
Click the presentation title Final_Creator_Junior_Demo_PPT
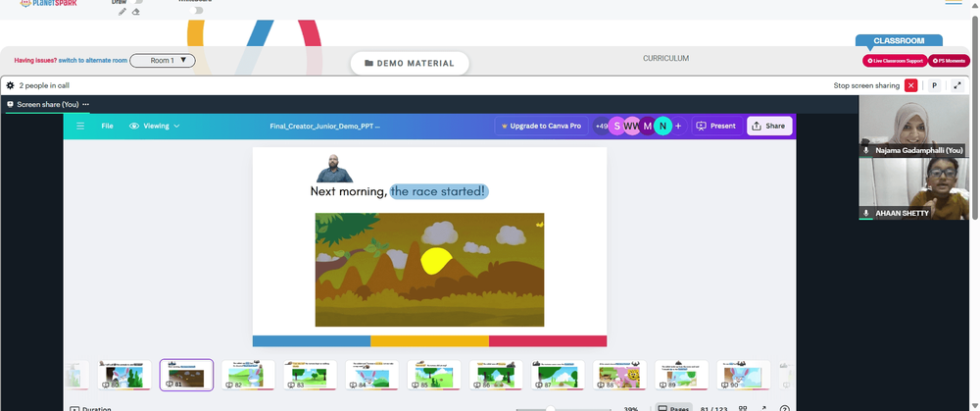coord(325,126)
